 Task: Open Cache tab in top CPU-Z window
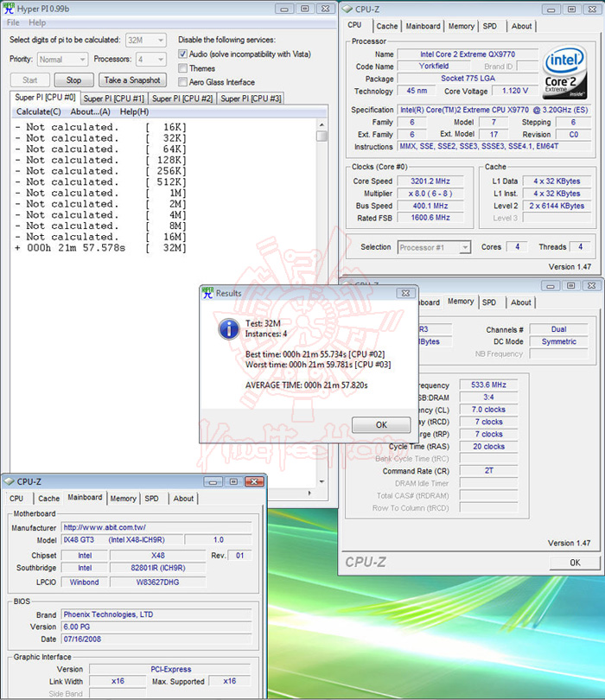tap(386, 26)
